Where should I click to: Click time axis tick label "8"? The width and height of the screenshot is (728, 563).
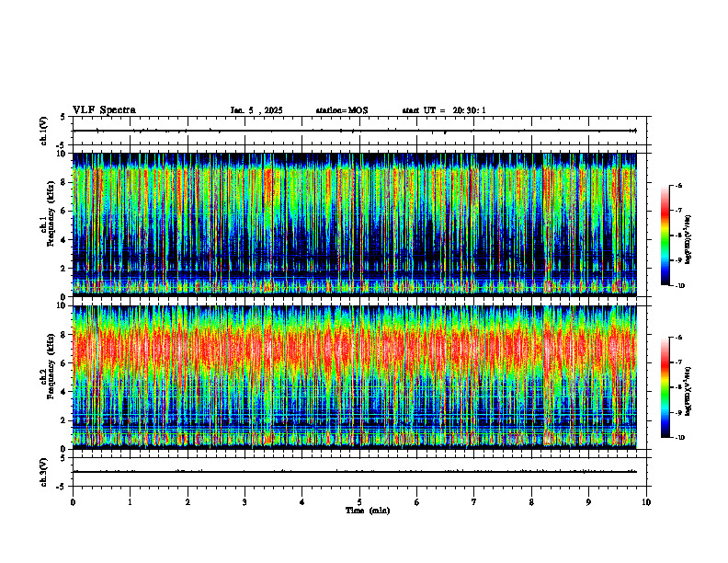point(531,502)
